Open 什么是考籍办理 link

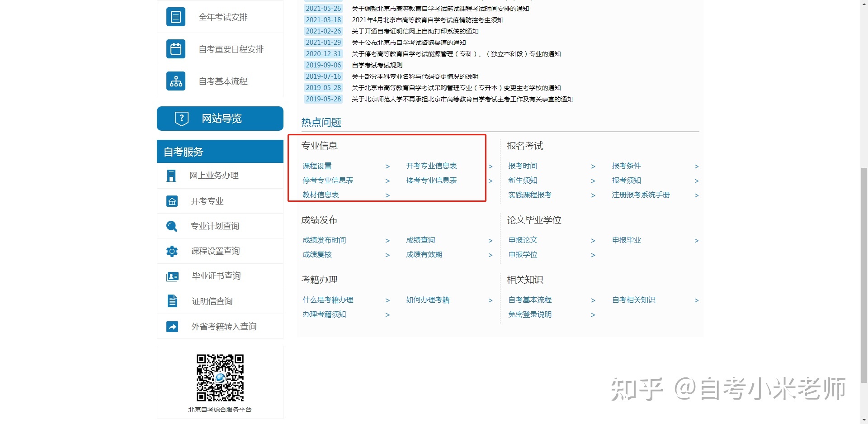point(328,300)
